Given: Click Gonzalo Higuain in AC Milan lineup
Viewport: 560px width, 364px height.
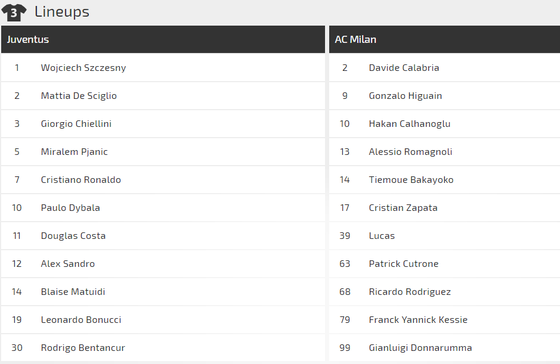Looking at the screenshot, I should pos(405,96).
